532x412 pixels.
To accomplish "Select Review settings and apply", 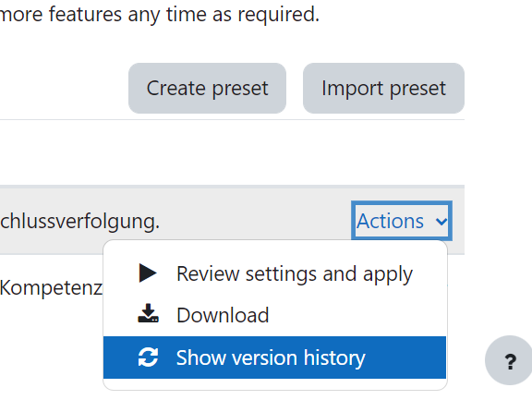I will click(x=275, y=273).
